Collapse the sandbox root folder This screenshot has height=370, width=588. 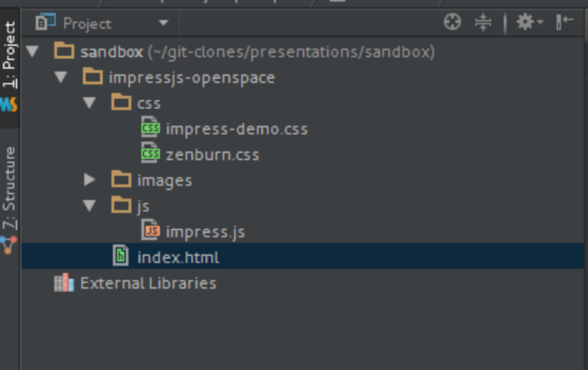click(32, 52)
